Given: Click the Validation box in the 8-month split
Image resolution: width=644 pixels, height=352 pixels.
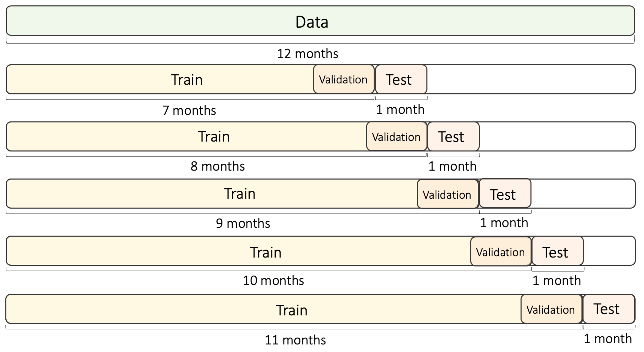Looking at the screenshot, I should point(397,136).
